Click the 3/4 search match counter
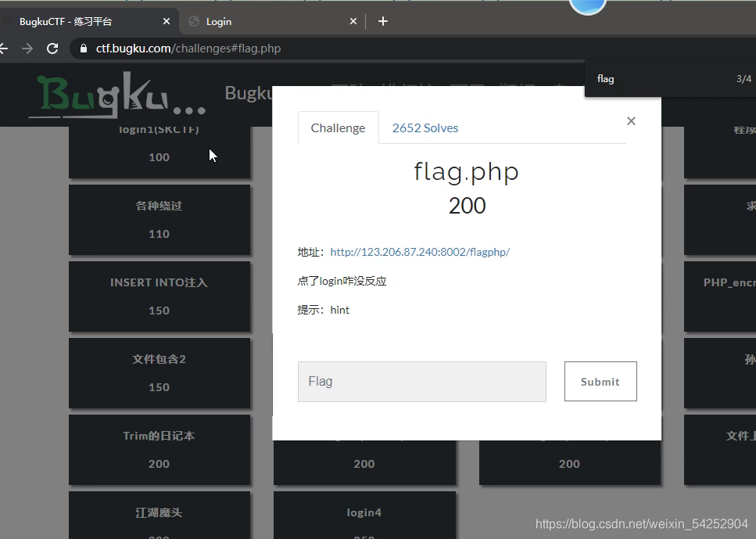This screenshot has width=756, height=539. pyautogui.click(x=743, y=79)
